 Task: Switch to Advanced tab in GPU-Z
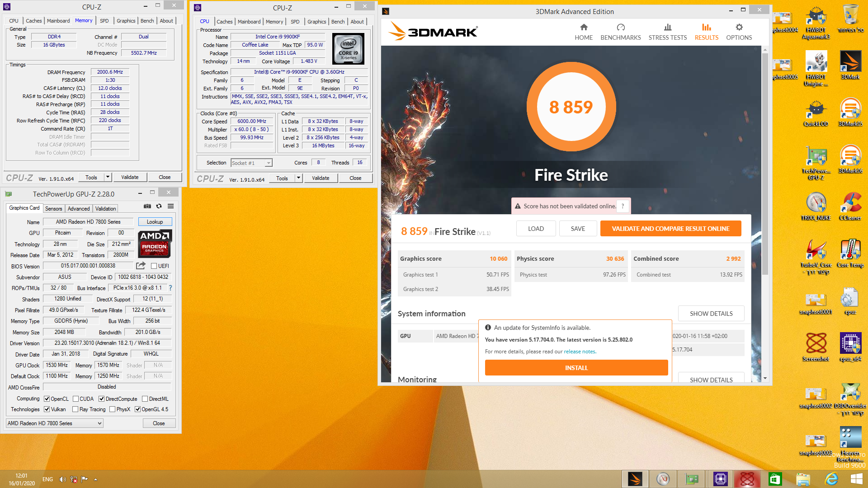coord(79,209)
